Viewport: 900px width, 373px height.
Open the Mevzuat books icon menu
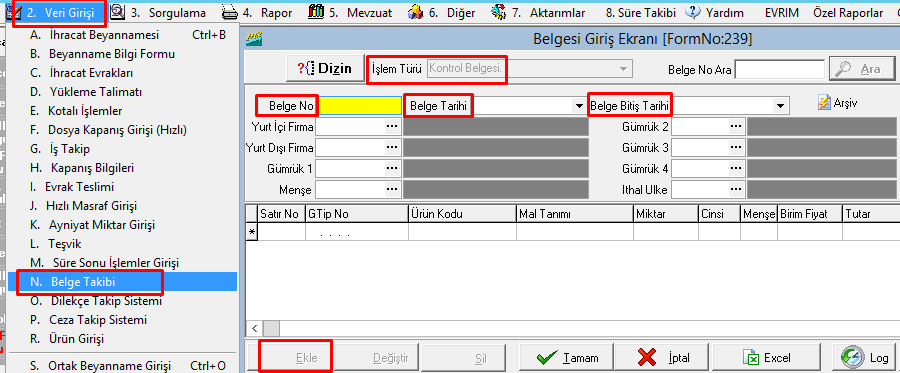[x=316, y=12]
